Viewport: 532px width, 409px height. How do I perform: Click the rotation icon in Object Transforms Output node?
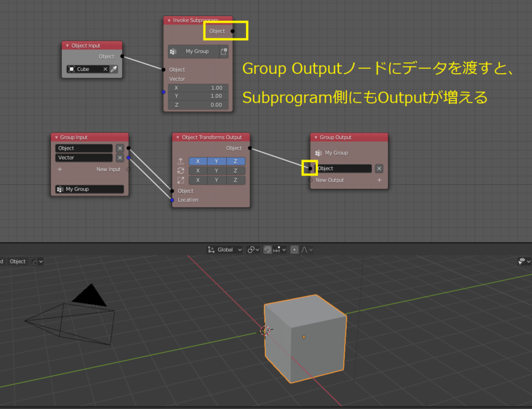pyautogui.click(x=180, y=171)
